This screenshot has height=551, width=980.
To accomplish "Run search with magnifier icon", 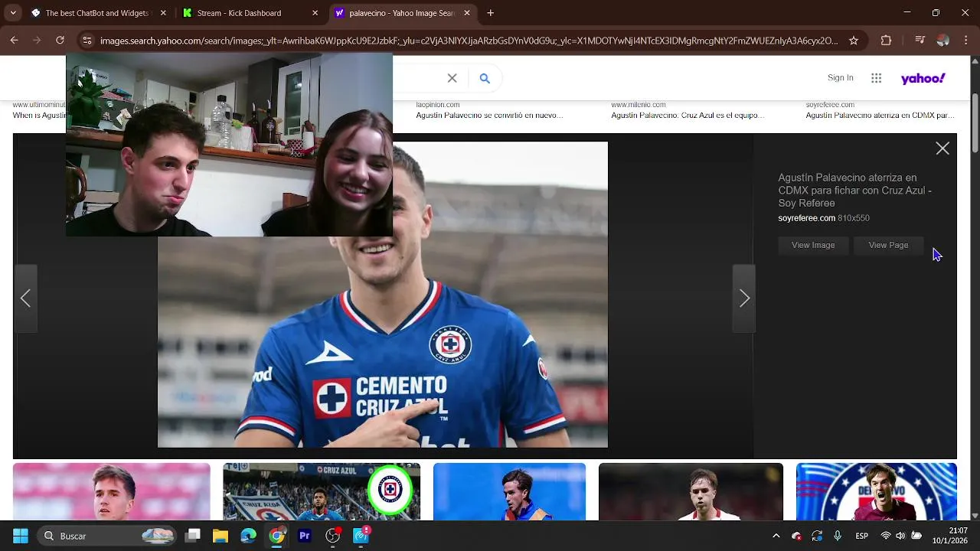I will 485,78.
